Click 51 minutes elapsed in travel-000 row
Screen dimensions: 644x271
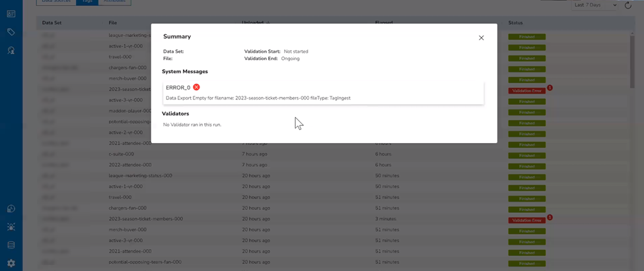[387, 197]
